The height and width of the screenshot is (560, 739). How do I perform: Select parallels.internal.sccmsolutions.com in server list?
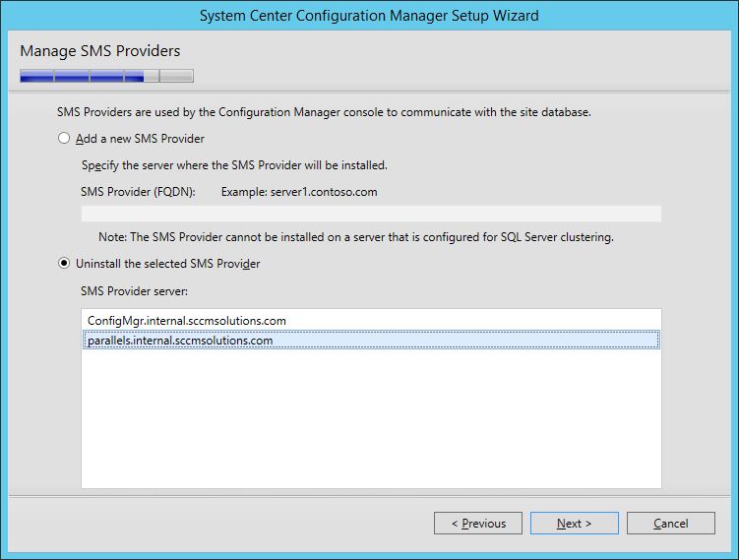click(x=371, y=341)
